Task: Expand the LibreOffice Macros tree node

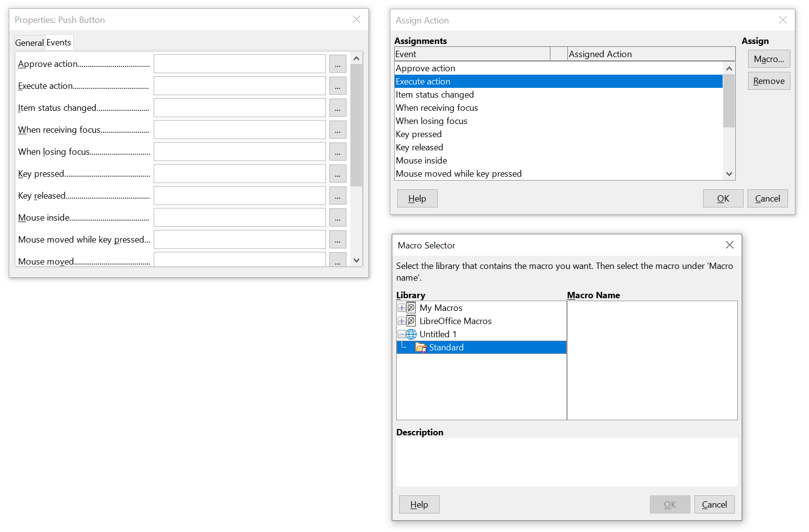Action: tap(402, 321)
